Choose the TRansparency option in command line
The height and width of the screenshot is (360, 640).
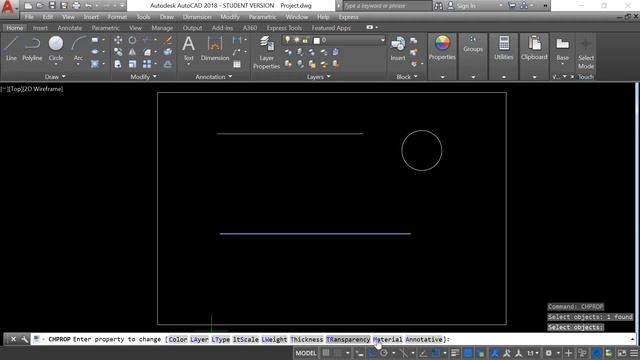coord(348,339)
